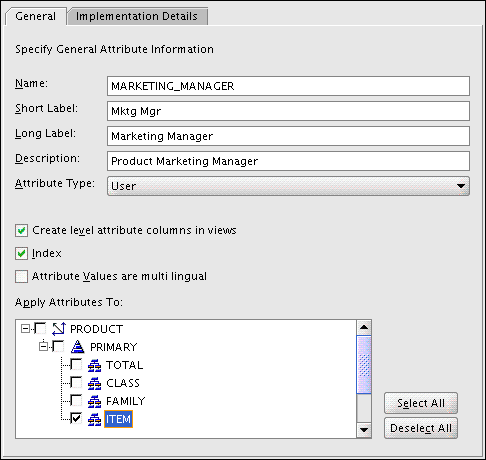
Task: Select the FAMILY tree label
Action: [x=125, y=401]
